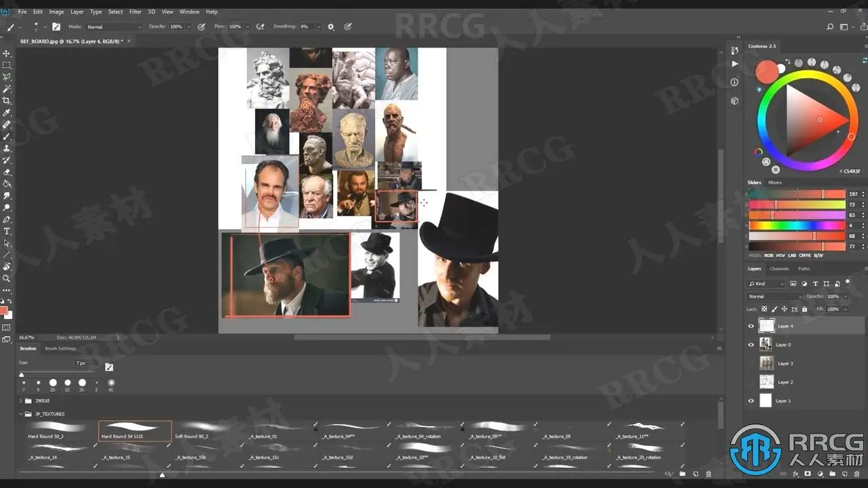
Task: Select the Rectangular Marquee tool
Action: coord(7,65)
